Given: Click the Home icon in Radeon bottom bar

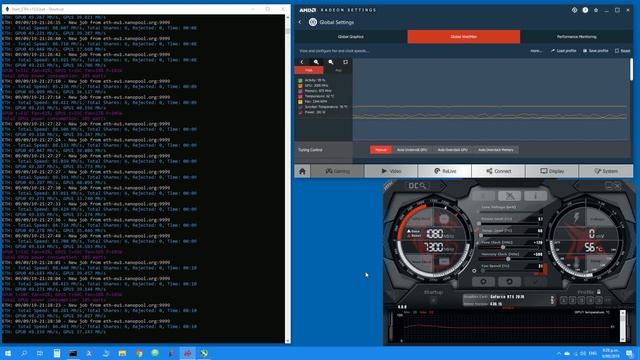Looking at the screenshot, I should [x=302, y=171].
